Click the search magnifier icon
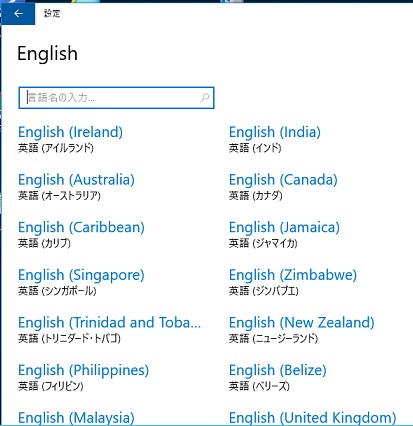The width and height of the screenshot is (413, 426). pyautogui.click(x=204, y=98)
